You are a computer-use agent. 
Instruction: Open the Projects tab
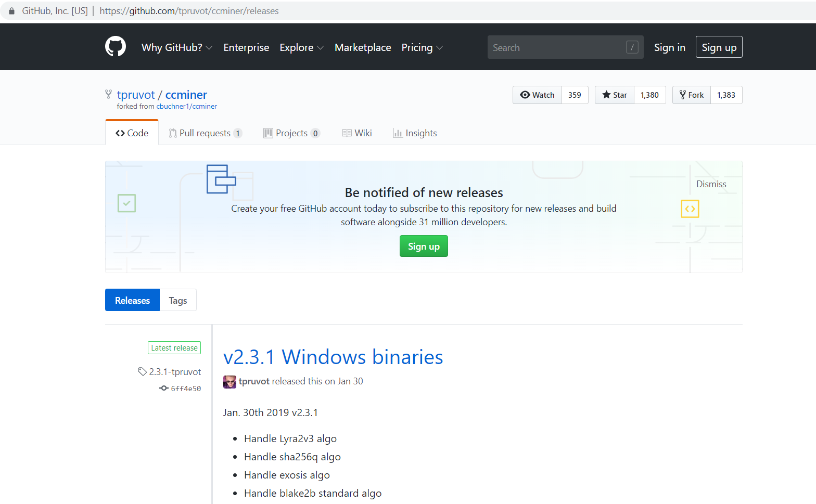(x=291, y=133)
